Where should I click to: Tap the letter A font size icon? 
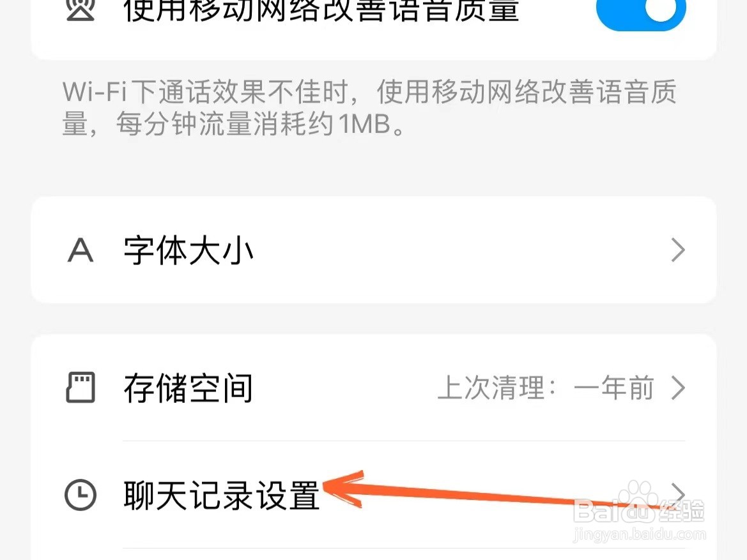tap(80, 250)
